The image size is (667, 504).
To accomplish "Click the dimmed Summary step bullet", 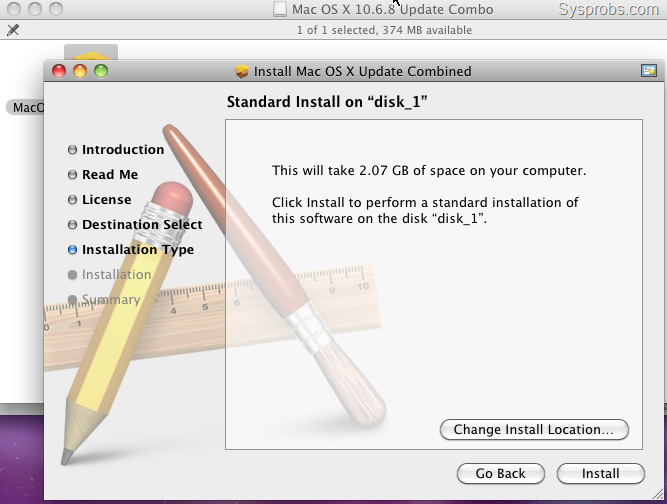I will [x=72, y=299].
